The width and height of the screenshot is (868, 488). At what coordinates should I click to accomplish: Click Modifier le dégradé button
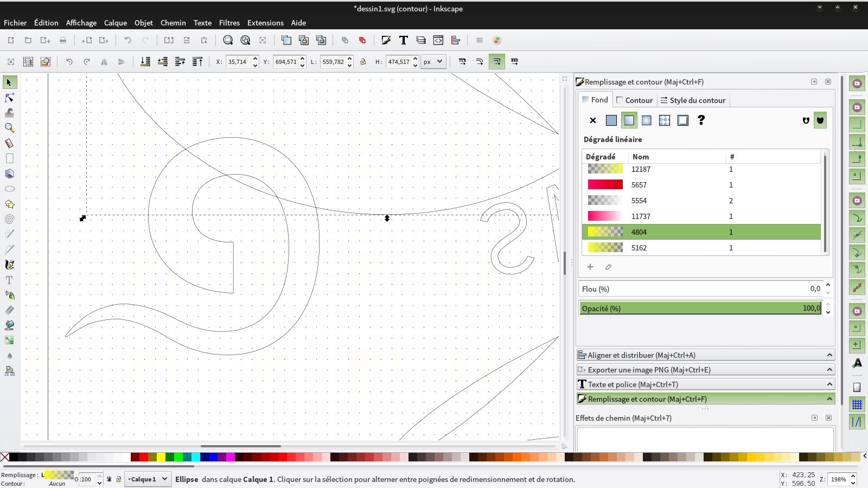(608, 267)
